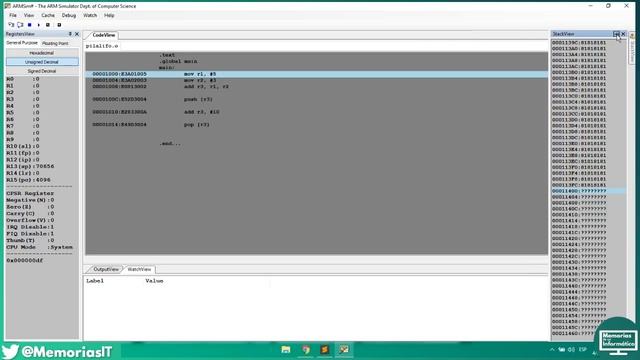Switch to the General Purpose registers tab

[22, 43]
